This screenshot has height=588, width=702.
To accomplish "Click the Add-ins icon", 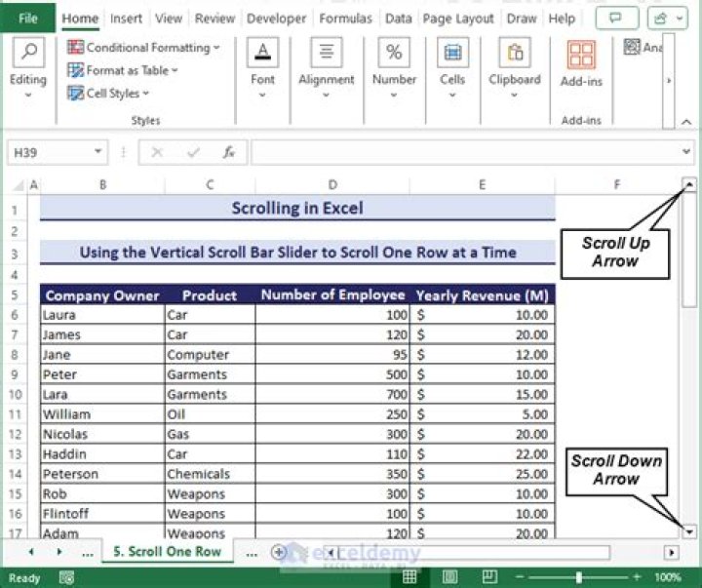I will (581, 55).
